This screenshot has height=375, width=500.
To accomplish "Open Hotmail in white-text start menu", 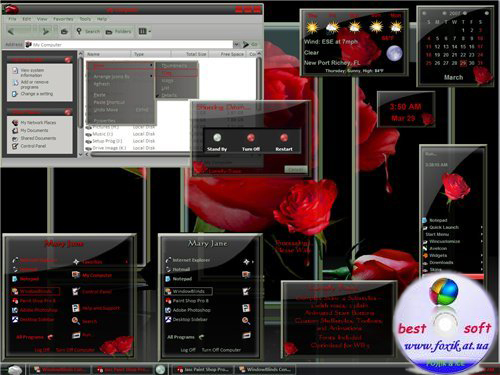I will (x=178, y=269).
